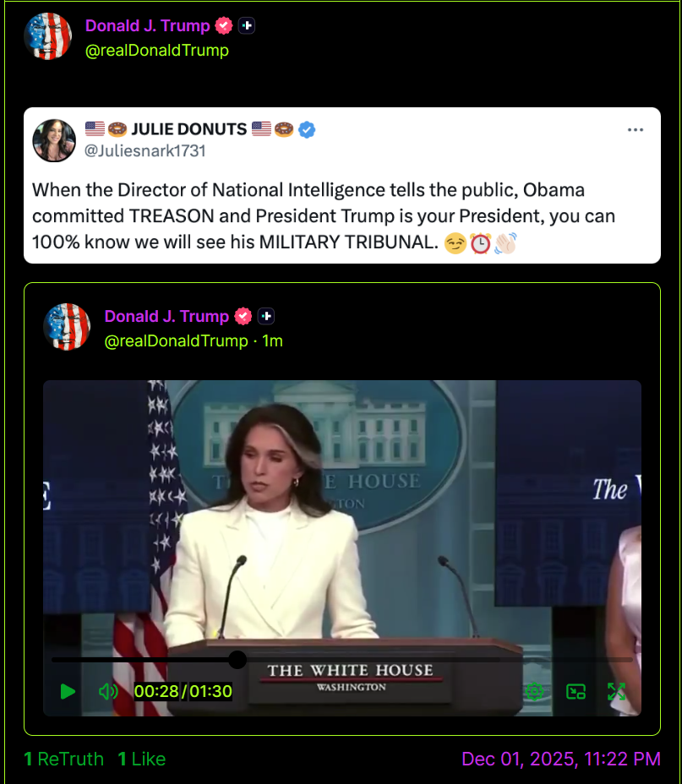
Task: Open the @Juliesnark1731 handle
Action: (x=145, y=151)
